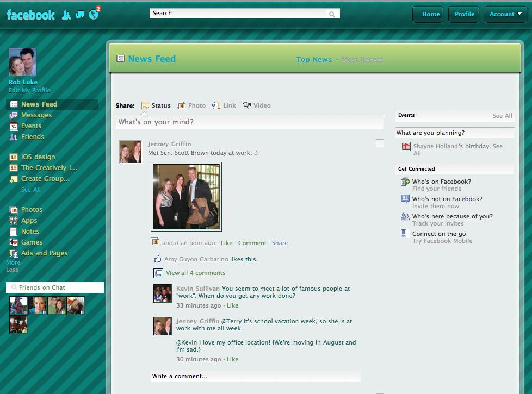
Task: Click the Events calendar icon in sidebar
Action: click(x=14, y=126)
